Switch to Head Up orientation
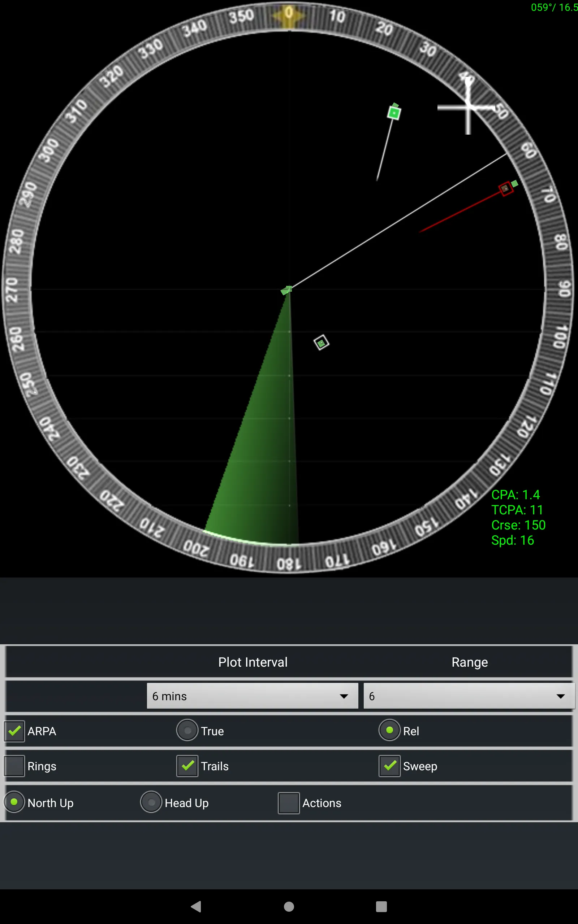 click(151, 801)
